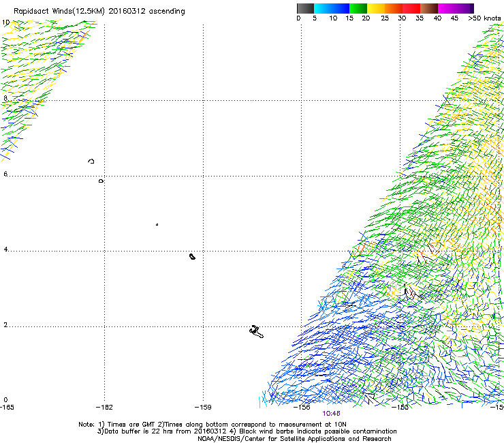Click the Rapidscat Winds title text
Viewport: 504px width, 443px height.
[x=99, y=12]
